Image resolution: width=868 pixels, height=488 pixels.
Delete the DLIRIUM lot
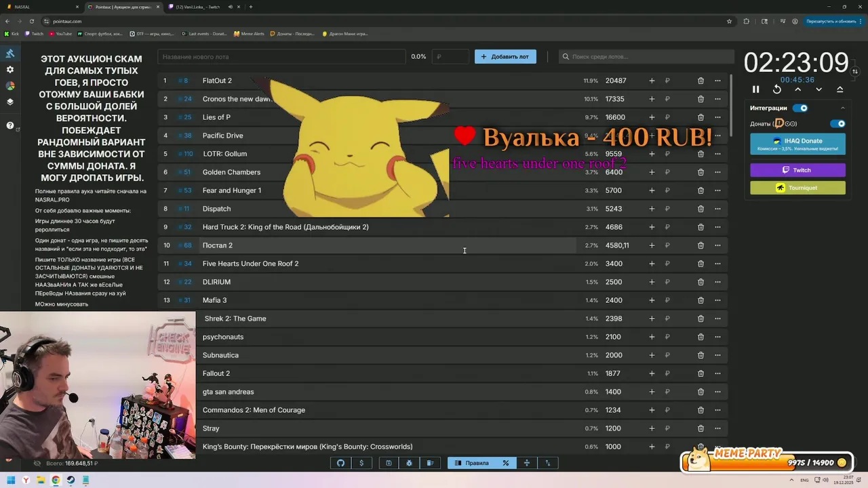tap(701, 282)
